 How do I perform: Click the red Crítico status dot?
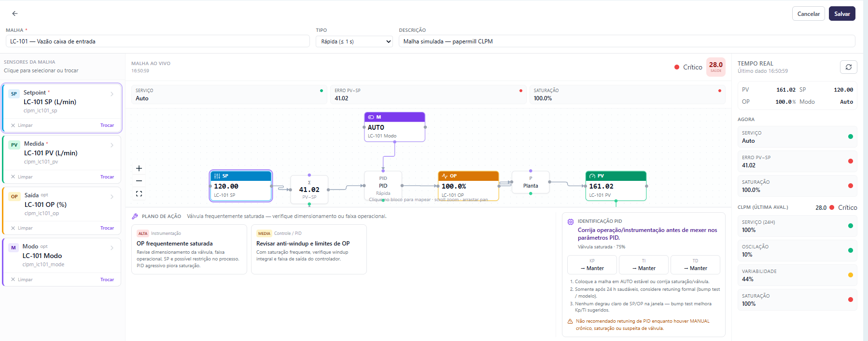pyautogui.click(x=677, y=67)
